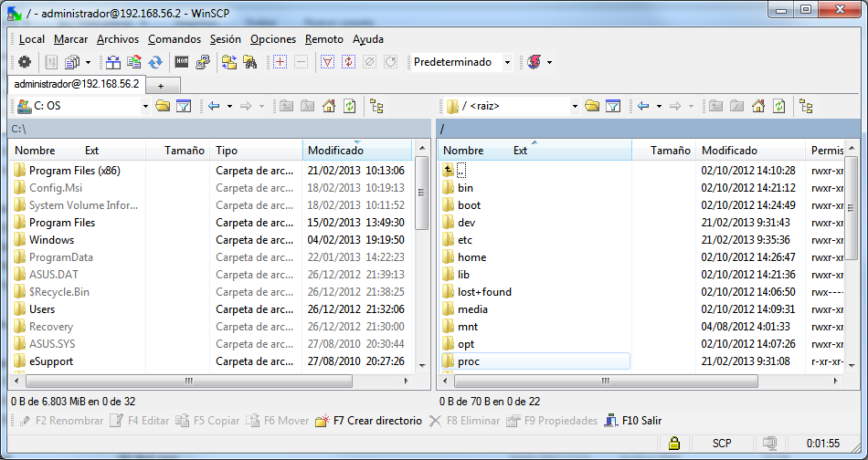The image size is (868, 460).
Task: Sort local files by Modificado column
Action: 357,151
